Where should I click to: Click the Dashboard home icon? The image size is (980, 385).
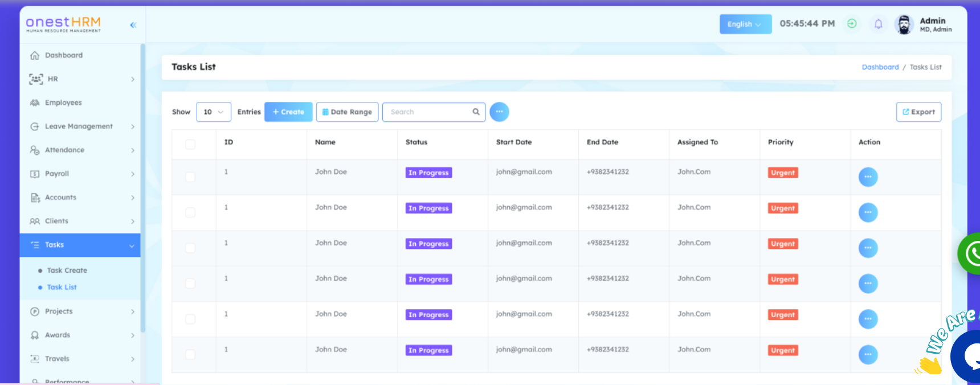pos(35,55)
